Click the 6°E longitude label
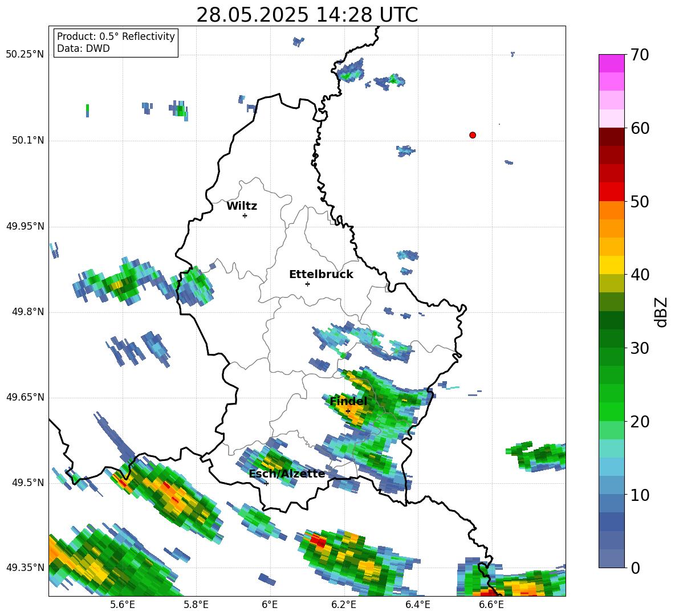The height and width of the screenshot is (616, 675). pos(270,605)
